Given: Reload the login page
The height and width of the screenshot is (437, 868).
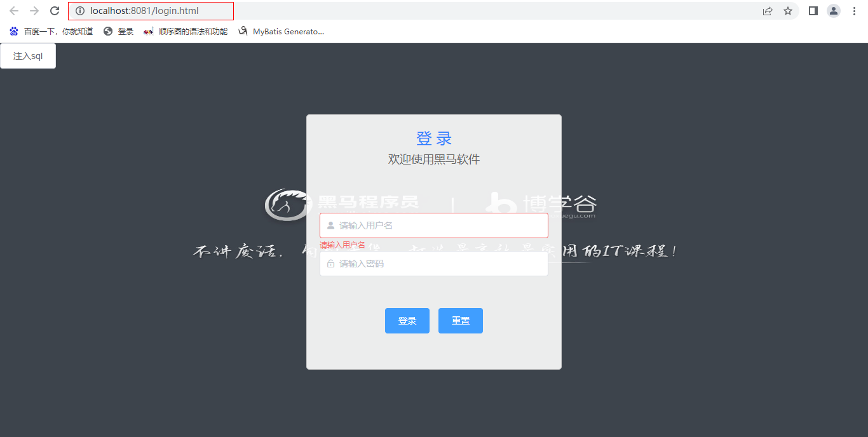Looking at the screenshot, I should (x=55, y=11).
